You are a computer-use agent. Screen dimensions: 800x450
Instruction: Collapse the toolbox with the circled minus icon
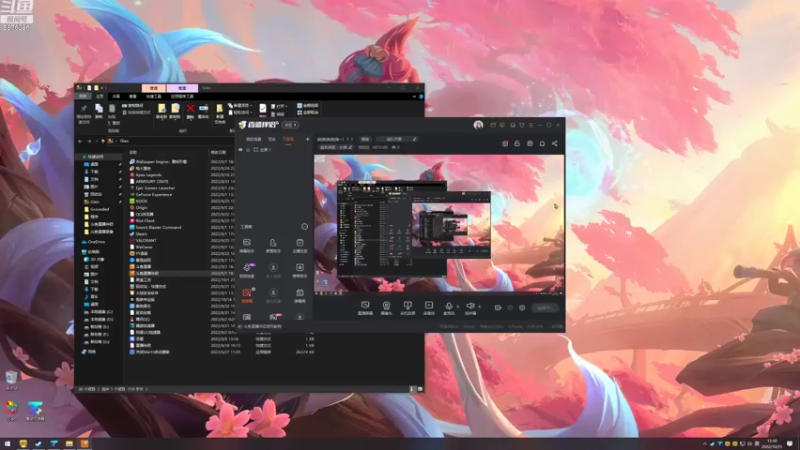click(305, 227)
